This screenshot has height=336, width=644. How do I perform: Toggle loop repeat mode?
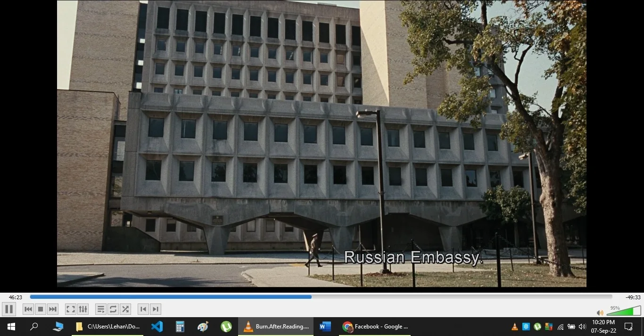tap(113, 309)
